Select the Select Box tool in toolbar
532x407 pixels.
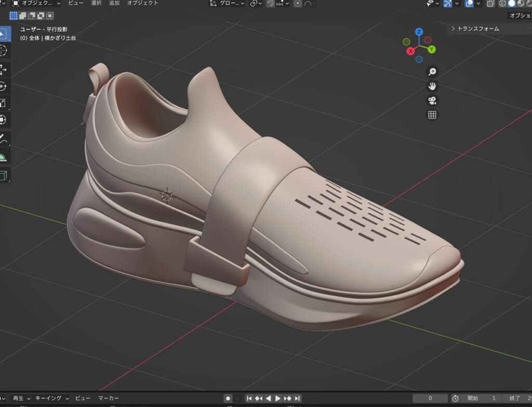click(x=4, y=34)
